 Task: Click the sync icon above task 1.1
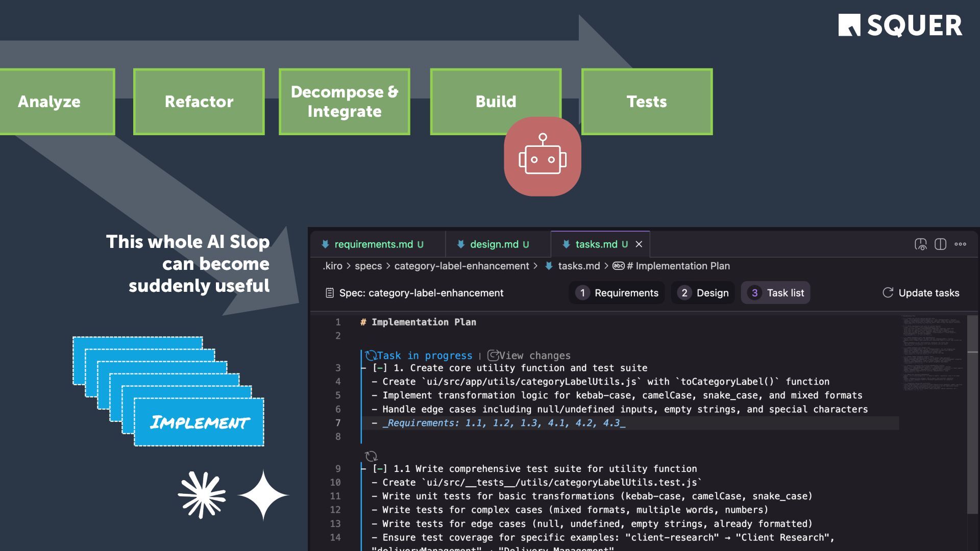tap(371, 456)
